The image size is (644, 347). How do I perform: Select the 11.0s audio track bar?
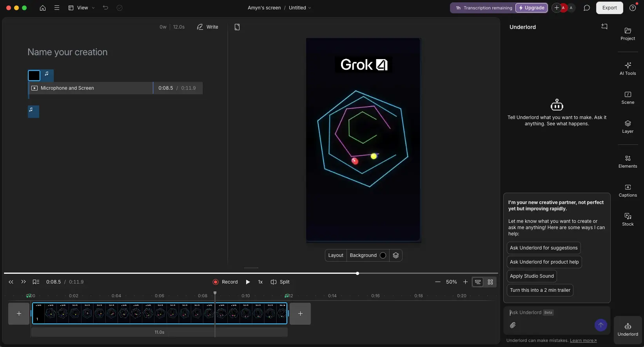point(160,332)
